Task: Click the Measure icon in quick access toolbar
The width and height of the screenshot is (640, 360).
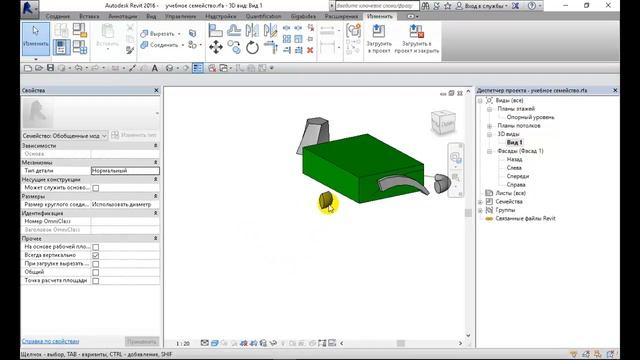Action: click(x=116, y=68)
